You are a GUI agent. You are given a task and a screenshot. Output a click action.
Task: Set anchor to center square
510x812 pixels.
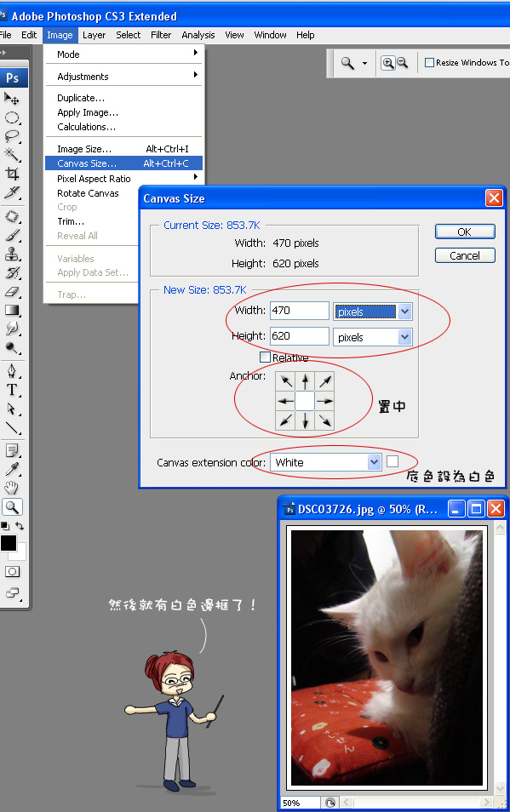point(305,401)
